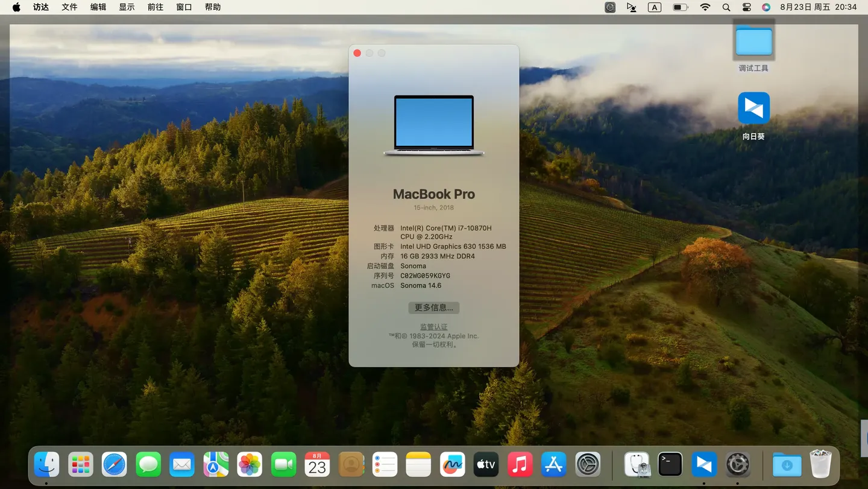Open the 调试工具 folder on the desktop
868x489 pixels.
pyautogui.click(x=753, y=41)
